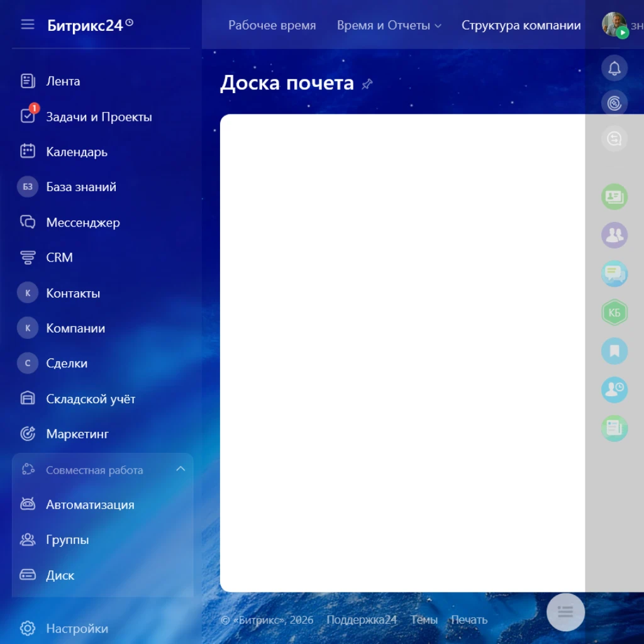644x644 pixels.
Task: Select the purple people group icon
Action: tap(614, 235)
